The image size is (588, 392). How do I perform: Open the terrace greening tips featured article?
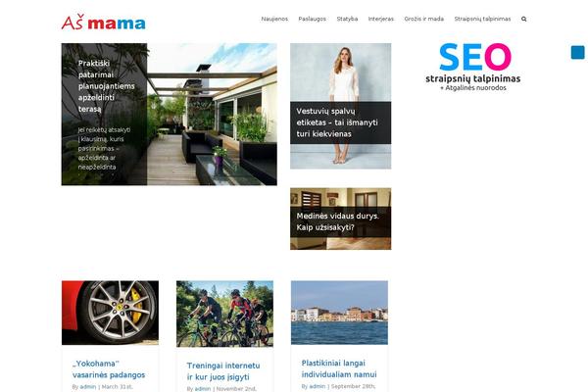coord(170,114)
